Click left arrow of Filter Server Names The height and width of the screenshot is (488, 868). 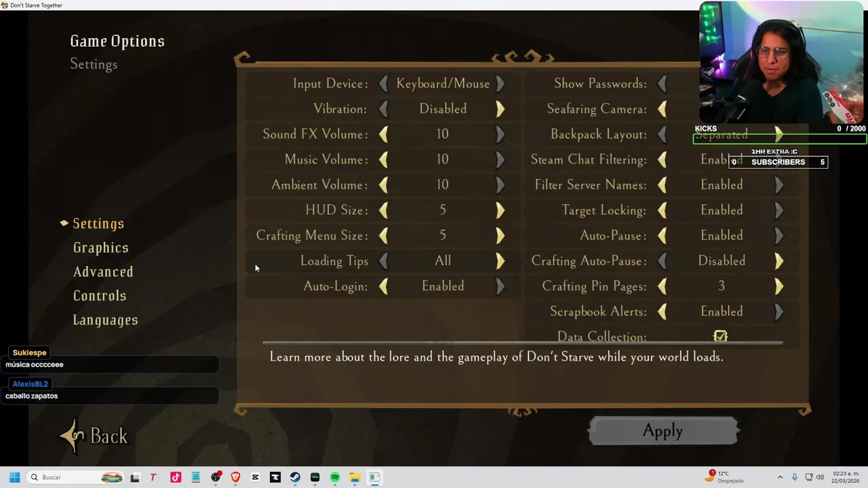[663, 185]
